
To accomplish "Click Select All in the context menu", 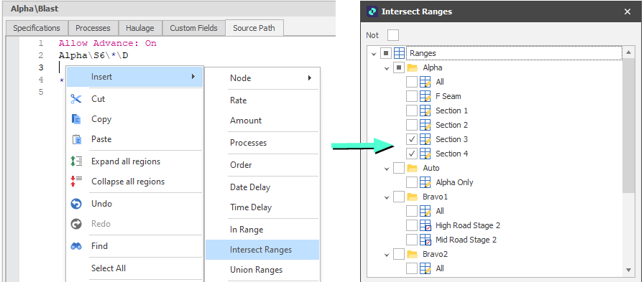I will click(x=134, y=268).
